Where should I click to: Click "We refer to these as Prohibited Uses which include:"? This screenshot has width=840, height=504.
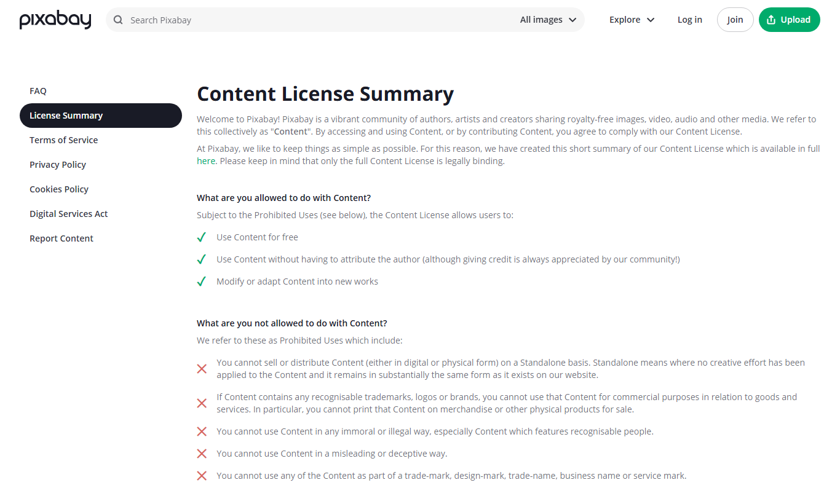tap(299, 341)
